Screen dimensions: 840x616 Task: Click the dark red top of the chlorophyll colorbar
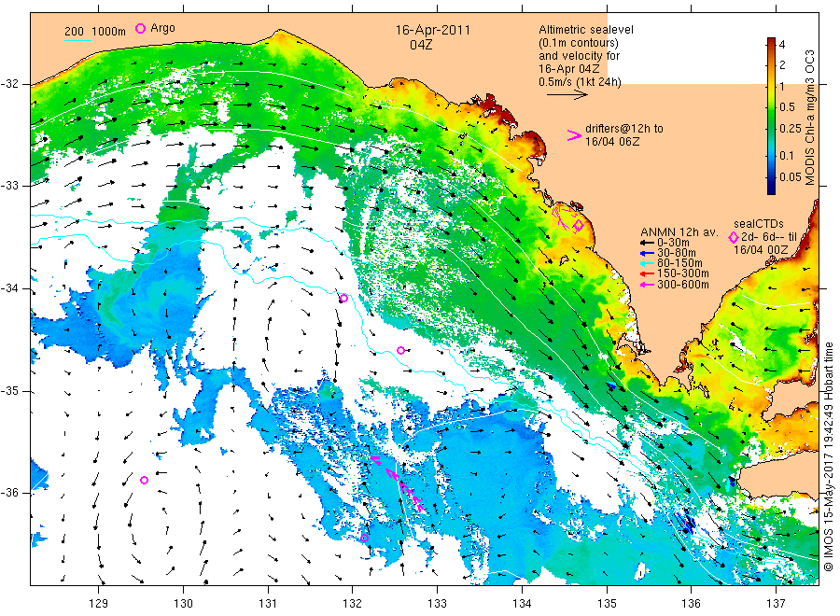[771, 41]
